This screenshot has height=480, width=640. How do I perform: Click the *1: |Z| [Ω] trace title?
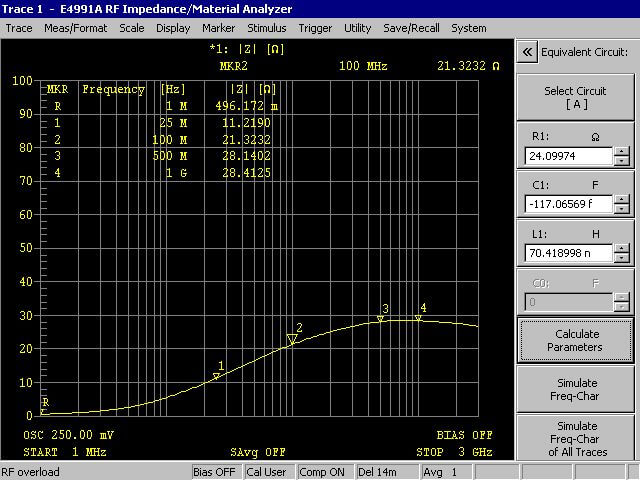pyautogui.click(x=247, y=49)
